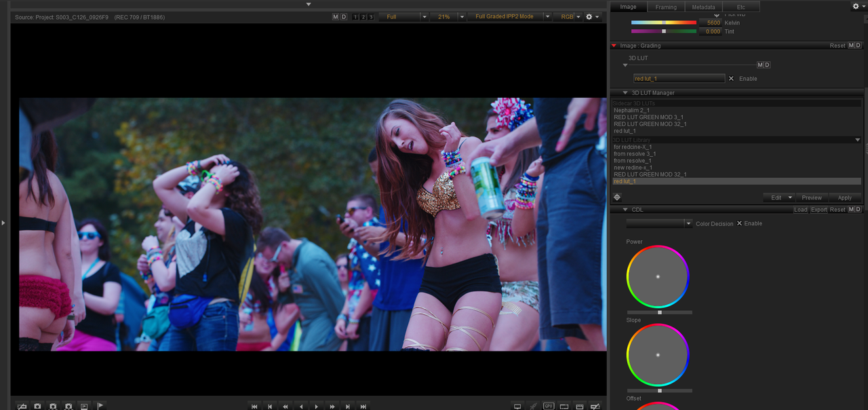Go to the previous marker or edit point
The width and height of the screenshot is (868, 410).
point(270,407)
